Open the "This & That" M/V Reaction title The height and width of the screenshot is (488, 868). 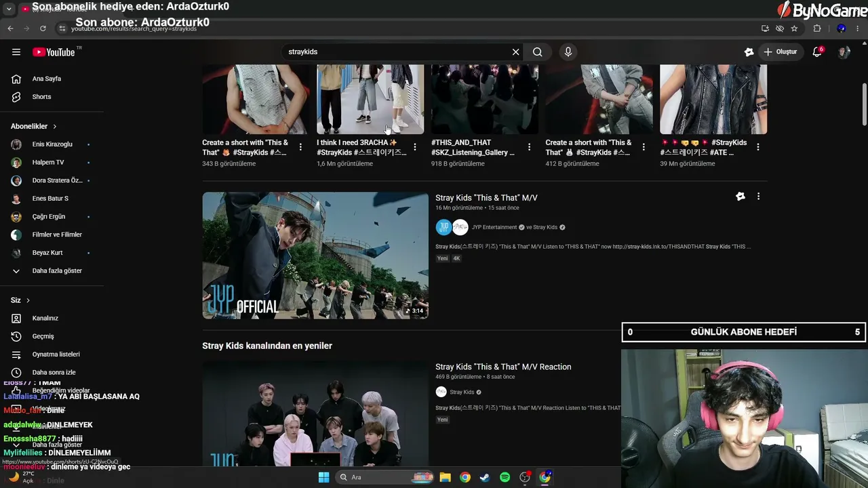(503, 367)
